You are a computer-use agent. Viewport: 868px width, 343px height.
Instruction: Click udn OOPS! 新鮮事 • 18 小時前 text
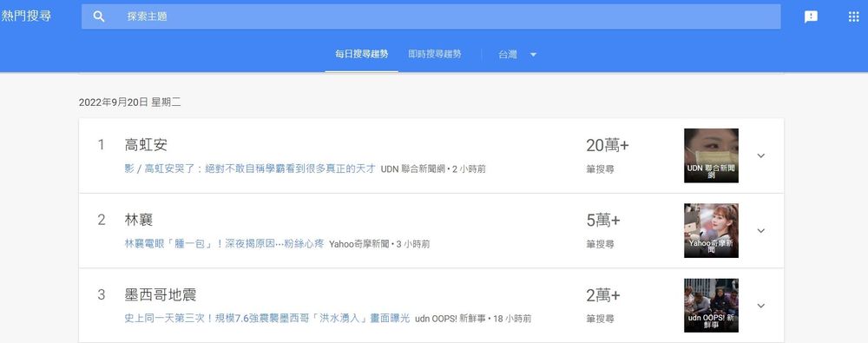473,319
